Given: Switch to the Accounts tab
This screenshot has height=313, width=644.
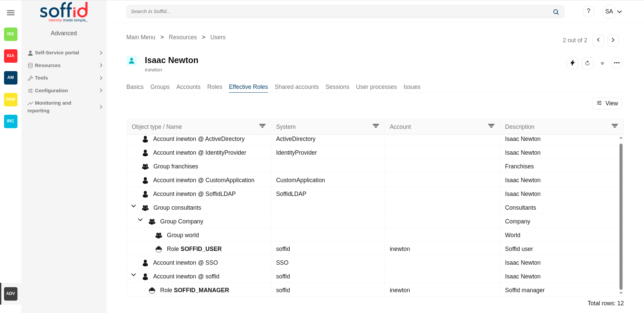Looking at the screenshot, I should (x=188, y=87).
